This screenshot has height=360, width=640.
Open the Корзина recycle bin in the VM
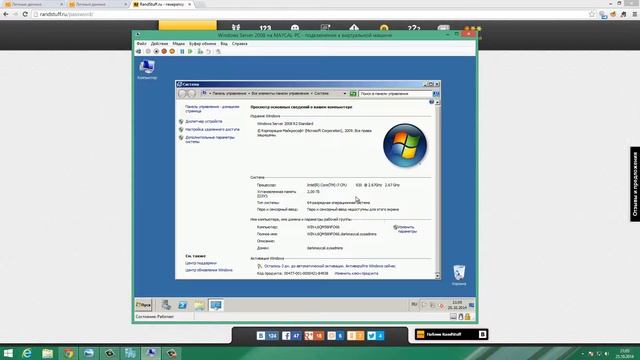click(x=459, y=275)
